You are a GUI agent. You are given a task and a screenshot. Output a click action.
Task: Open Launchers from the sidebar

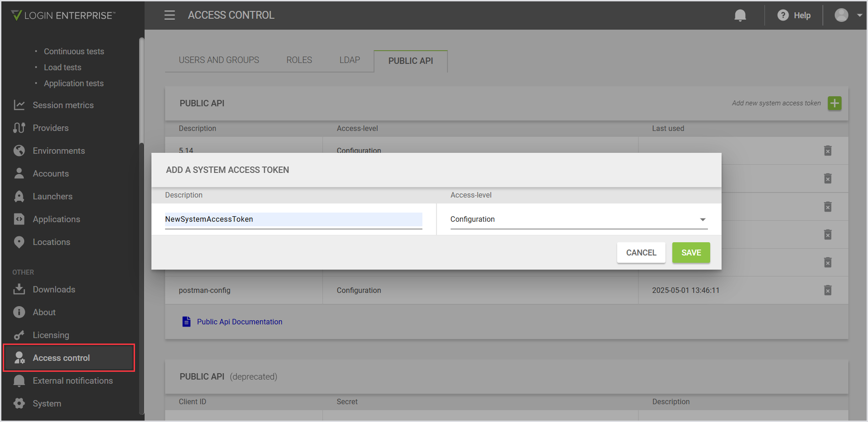[52, 196]
